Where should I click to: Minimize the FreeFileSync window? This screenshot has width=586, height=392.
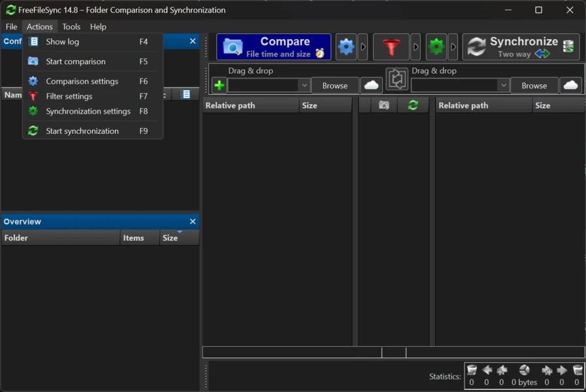click(508, 10)
